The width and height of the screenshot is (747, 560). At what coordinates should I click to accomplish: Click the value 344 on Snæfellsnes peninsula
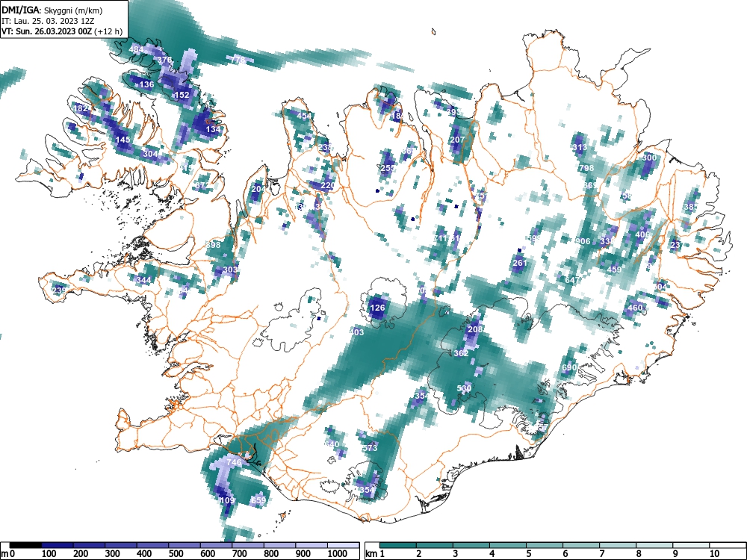click(x=143, y=280)
